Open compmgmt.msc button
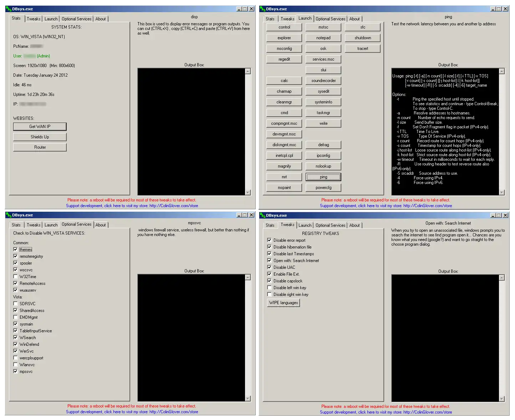 click(x=284, y=123)
